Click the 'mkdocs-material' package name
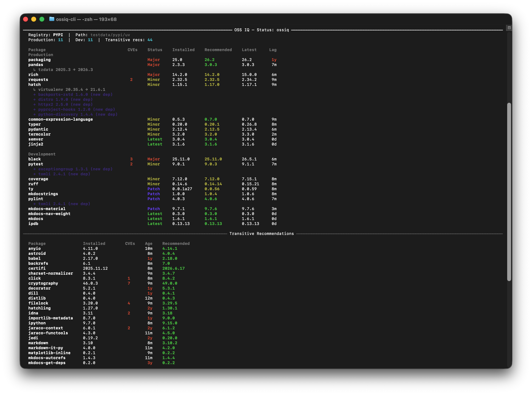This screenshot has width=532, height=395. coord(47,209)
